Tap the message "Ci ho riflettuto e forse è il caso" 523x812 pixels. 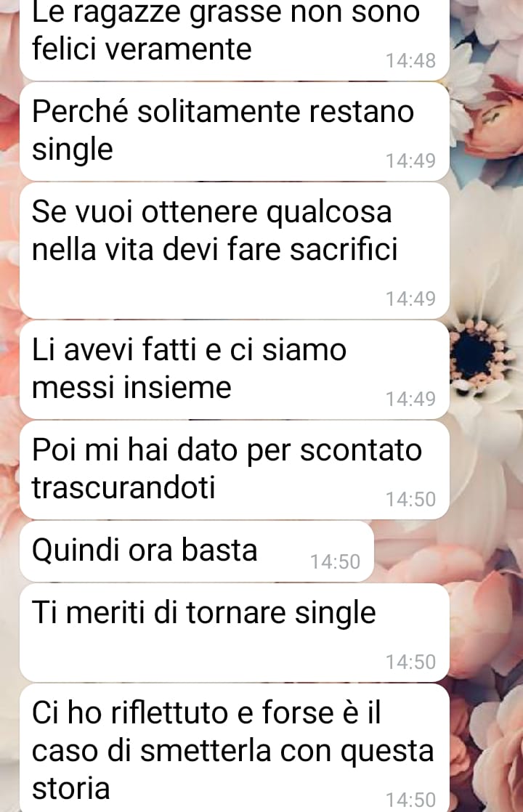pos(234,748)
